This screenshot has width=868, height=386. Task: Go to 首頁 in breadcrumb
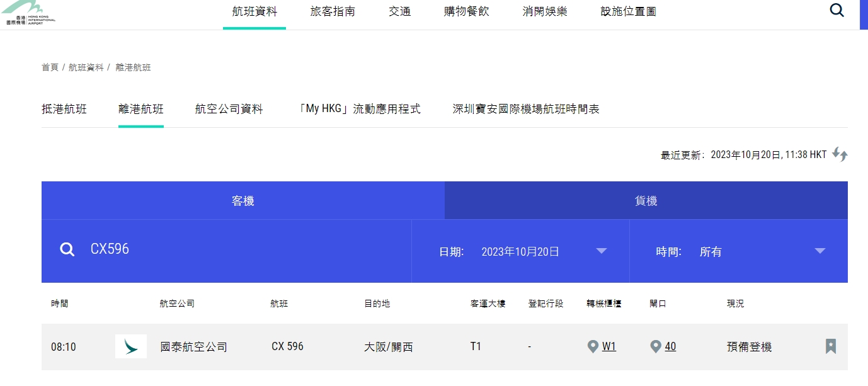point(50,67)
